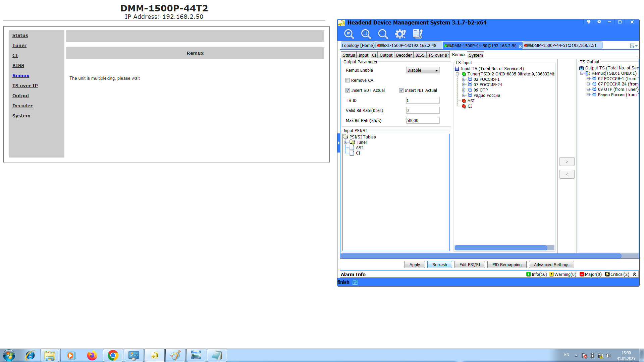Launch Firefox from the taskbar
Image resolution: width=644 pixels, height=362 pixels.
click(92, 355)
